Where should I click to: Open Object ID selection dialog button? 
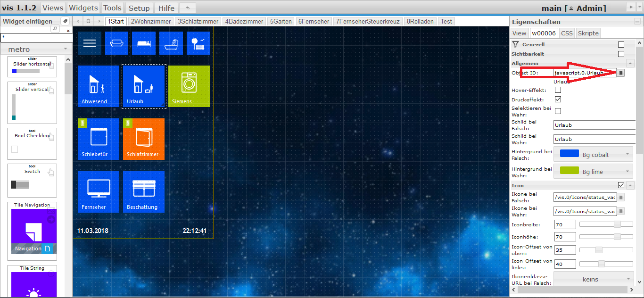point(621,73)
